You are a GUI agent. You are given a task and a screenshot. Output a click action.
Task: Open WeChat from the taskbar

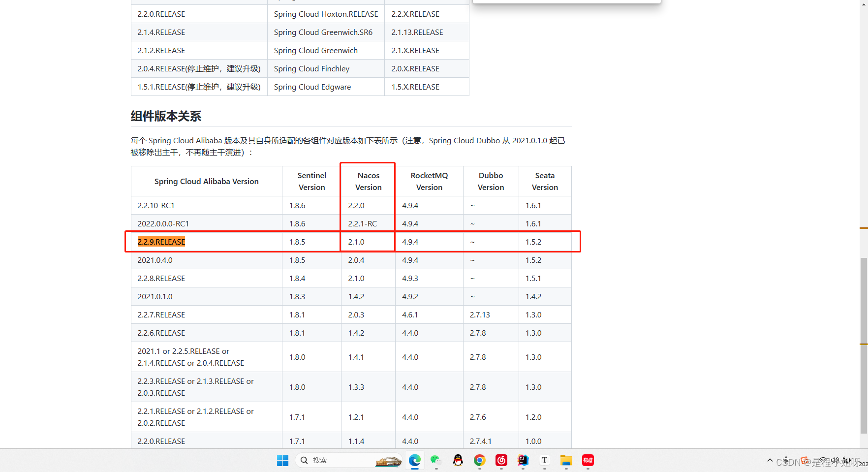(x=436, y=460)
